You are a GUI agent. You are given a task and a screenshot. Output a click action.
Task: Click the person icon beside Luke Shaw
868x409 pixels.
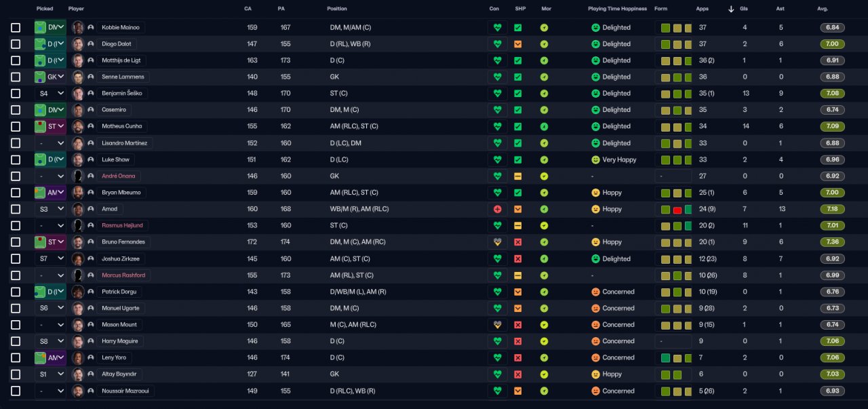tap(90, 160)
